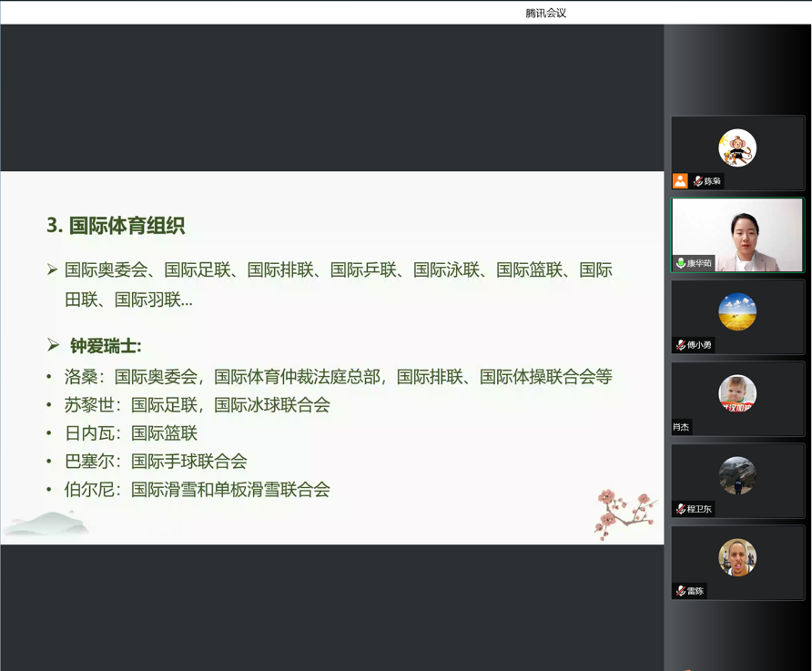Select the mountain photo avatar of 程卫东
This screenshot has width=812, height=671.
coord(737,475)
